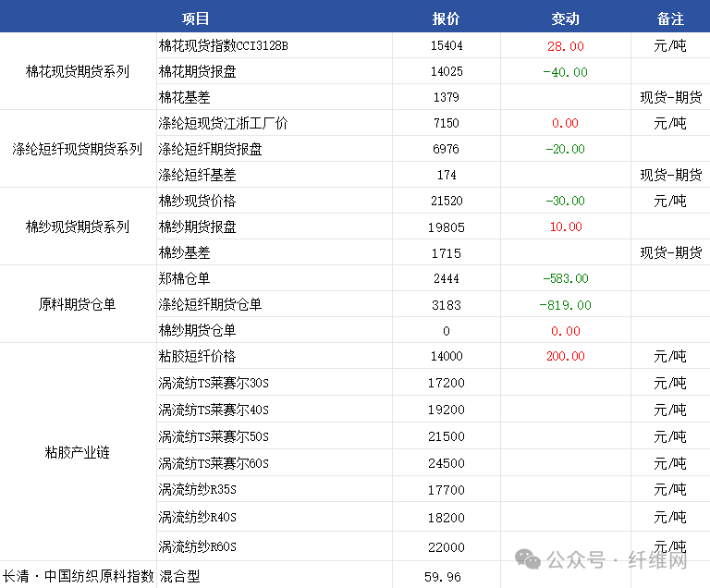Click the 郑棉仓单 row label
The image size is (710, 588).
click(184, 278)
